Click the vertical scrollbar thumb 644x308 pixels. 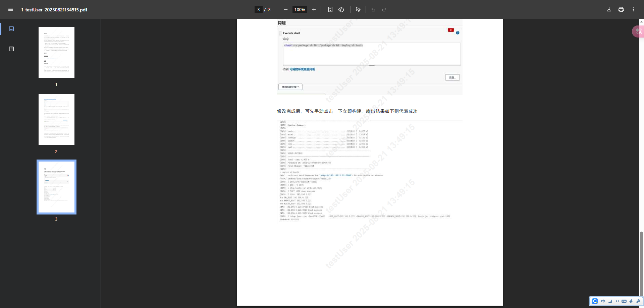click(641, 263)
